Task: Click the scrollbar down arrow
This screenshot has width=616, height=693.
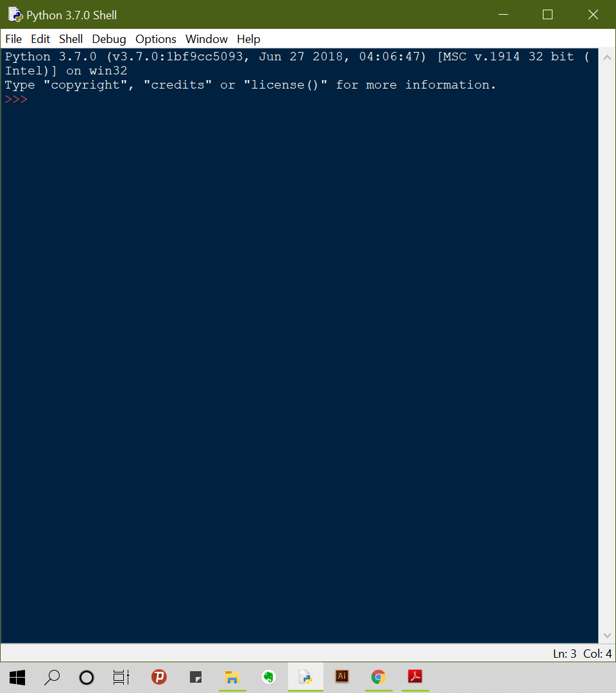Action: coord(607,635)
